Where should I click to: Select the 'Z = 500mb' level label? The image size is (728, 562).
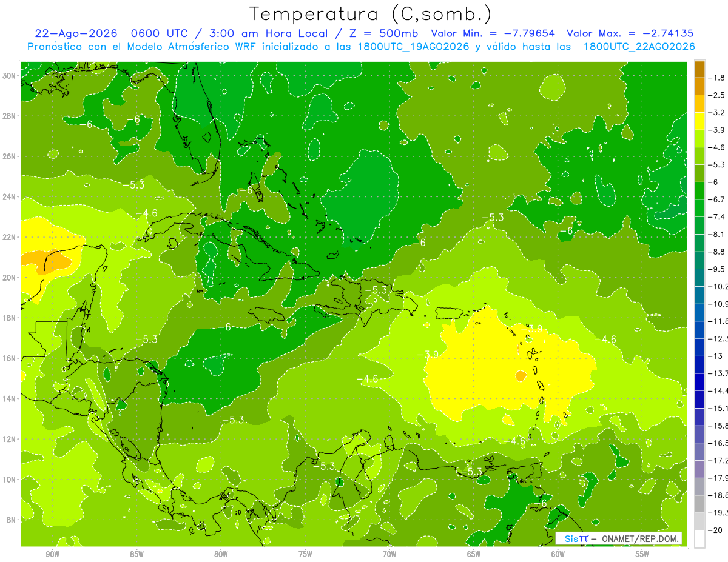pyautogui.click(x=381, y=33)
